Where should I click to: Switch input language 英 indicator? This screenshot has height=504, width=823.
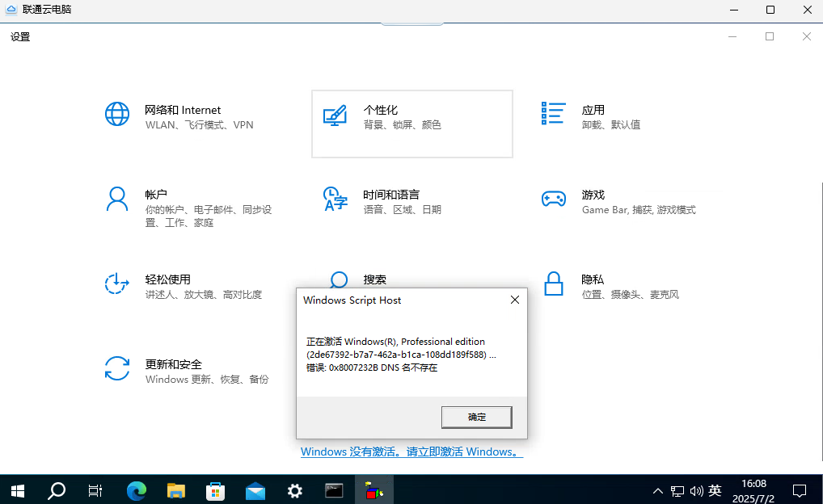[715, 491]
